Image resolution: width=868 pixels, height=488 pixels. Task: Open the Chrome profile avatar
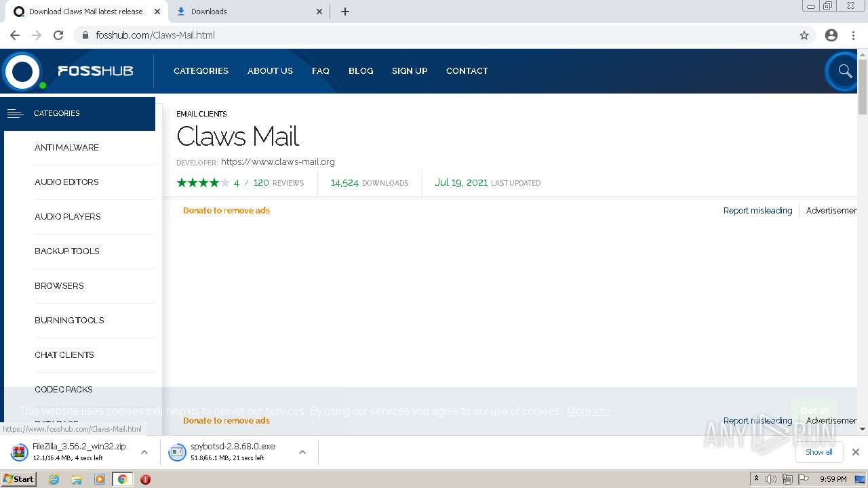tap(831, 35)
